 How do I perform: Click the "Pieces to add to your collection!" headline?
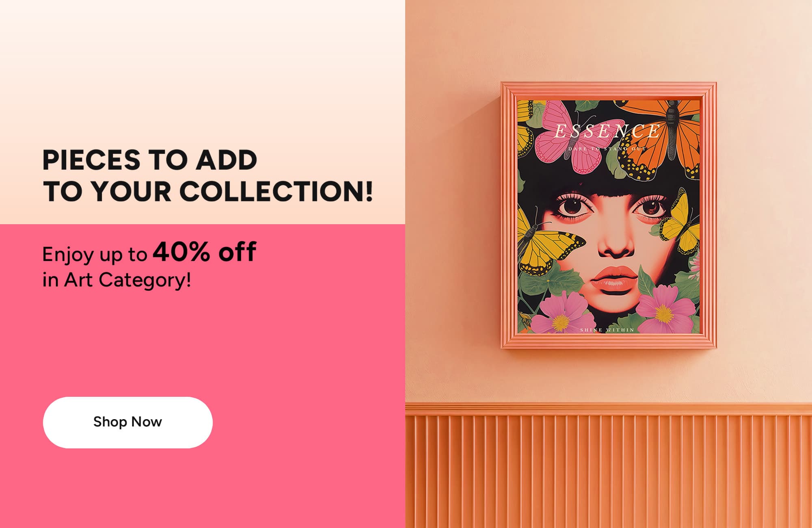pyautogui.click(x=207, y=175)
